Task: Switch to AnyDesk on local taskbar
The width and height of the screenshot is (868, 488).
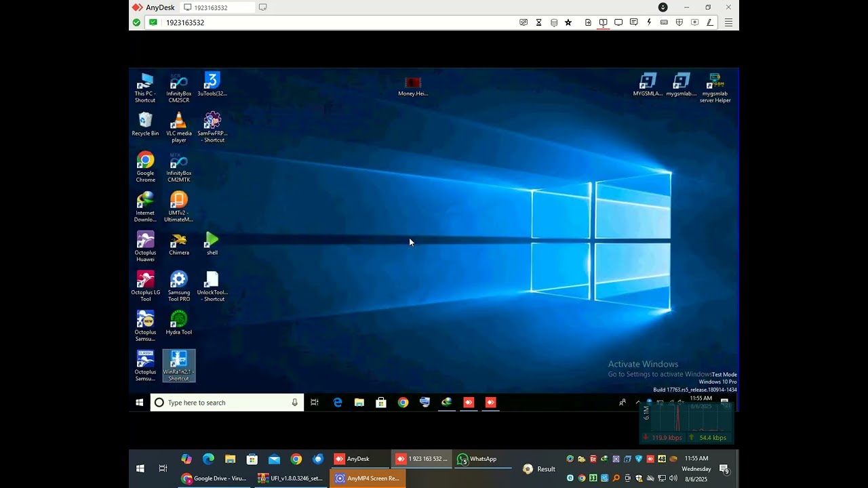Action: [x=359, y=459]
